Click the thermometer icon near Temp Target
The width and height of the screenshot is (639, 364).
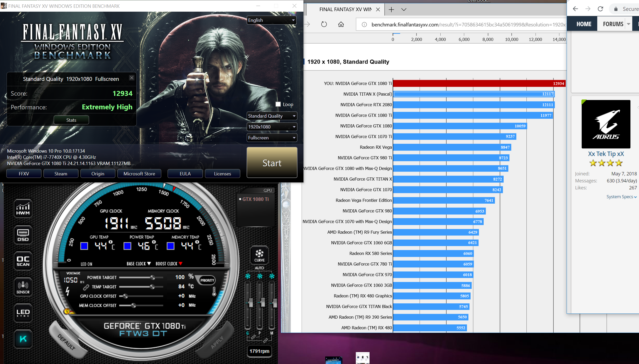[214, 291]
